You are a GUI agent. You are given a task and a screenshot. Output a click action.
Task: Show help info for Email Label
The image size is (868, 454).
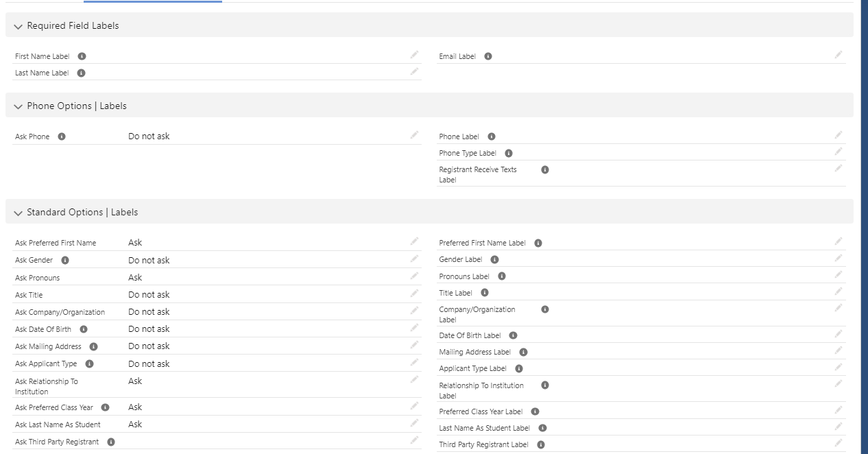488,56
